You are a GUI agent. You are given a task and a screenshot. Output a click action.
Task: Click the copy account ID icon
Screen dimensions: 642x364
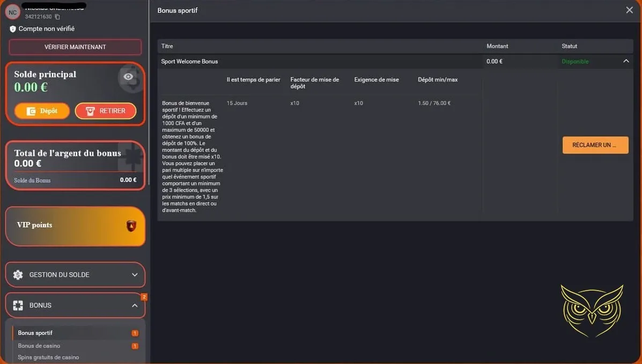(x=57, y=17)
